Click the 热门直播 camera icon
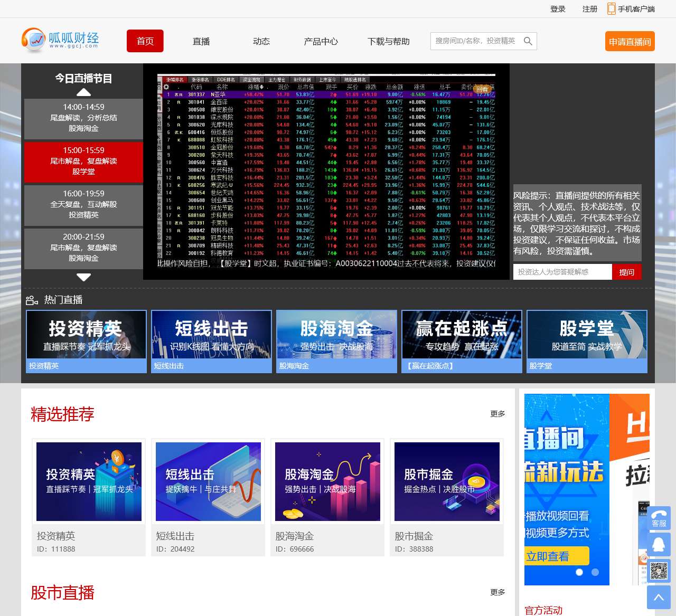Viewport: 676px width, 616px height. pyautogui.click(x=32, y=300)
